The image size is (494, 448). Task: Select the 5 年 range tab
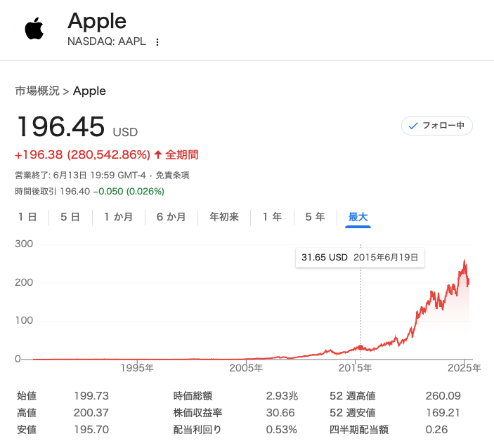coord(315,217)
